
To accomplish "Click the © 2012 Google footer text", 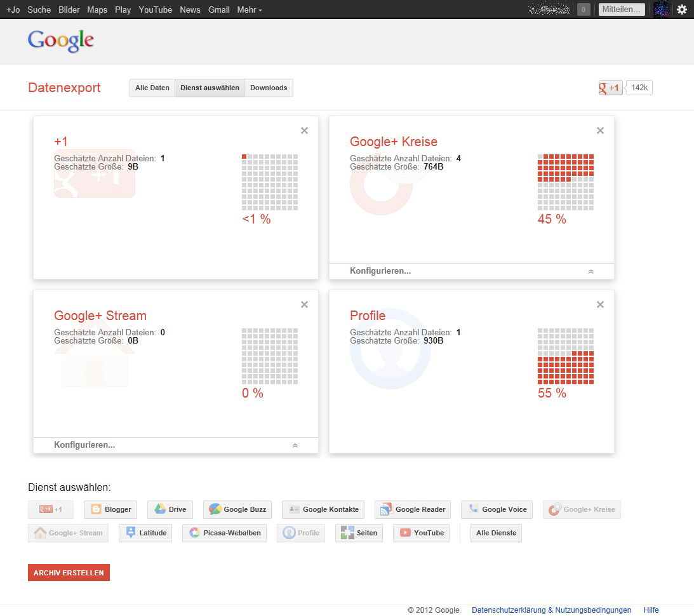I will click(x=433, y=610).
